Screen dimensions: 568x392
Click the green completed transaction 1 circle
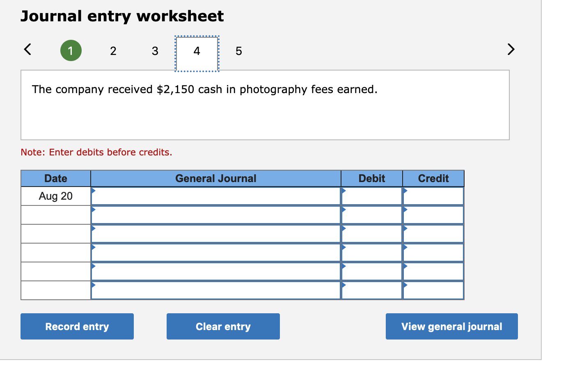pyautogui.click(x=71, y=50)
